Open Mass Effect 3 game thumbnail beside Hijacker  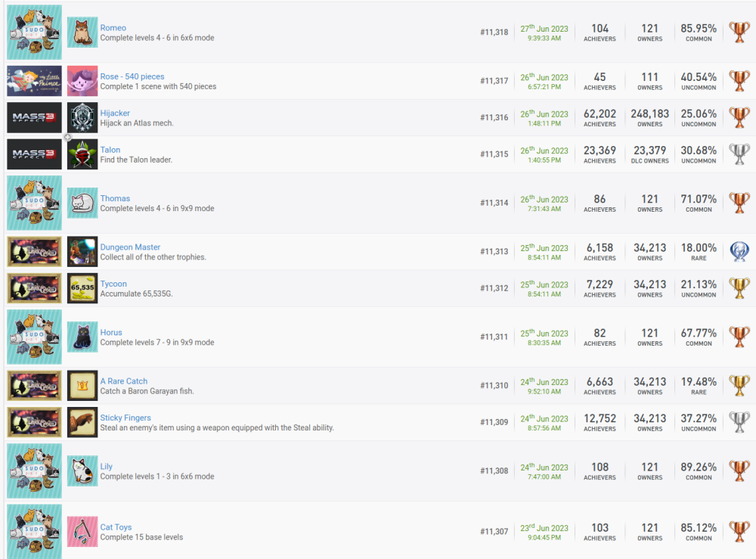[34, 118]
